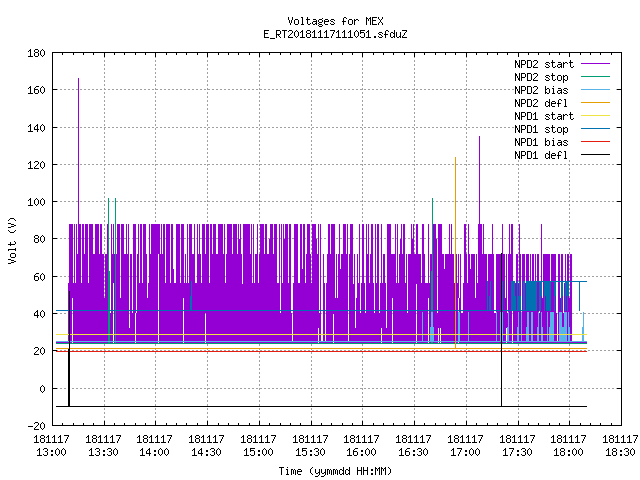Click the x-axis tick '181117 13:30'
Viewport: 640px width, 480px height.
tap(103, 446)
